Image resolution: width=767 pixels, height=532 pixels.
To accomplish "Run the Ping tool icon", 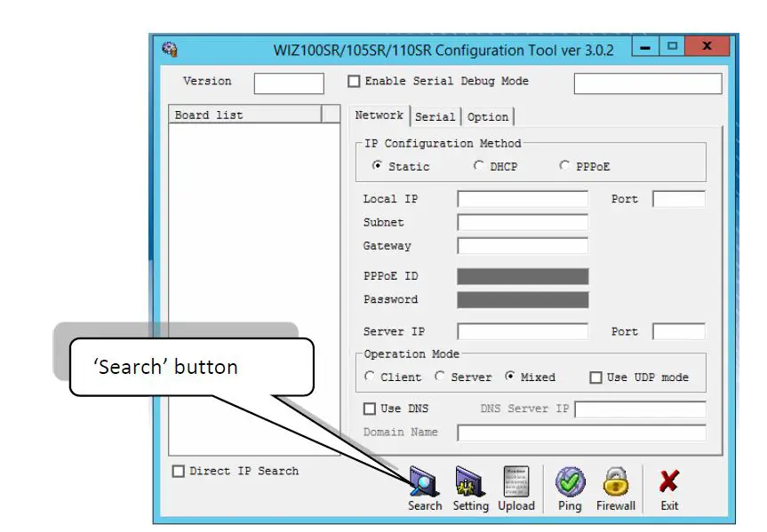I will [x=570, y=488].
